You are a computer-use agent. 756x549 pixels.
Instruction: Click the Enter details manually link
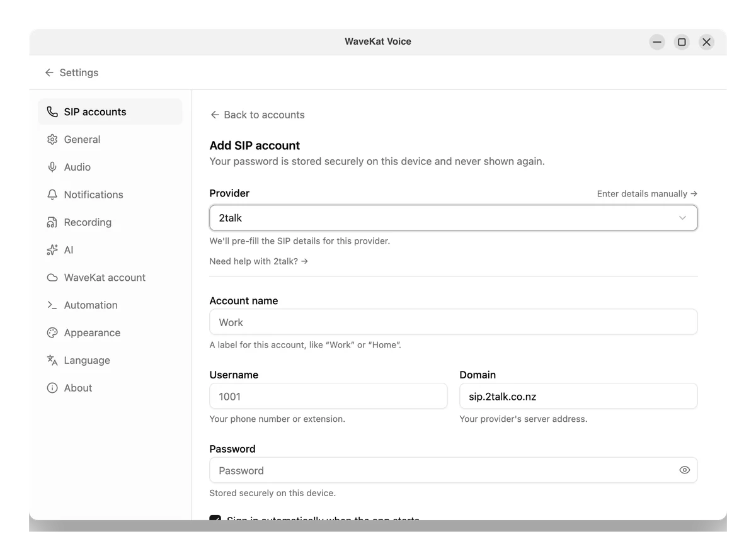[647, 194]
